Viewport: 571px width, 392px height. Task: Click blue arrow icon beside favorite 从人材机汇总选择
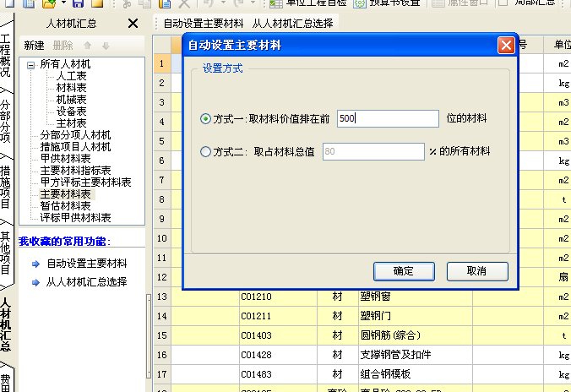click(35, 282)
